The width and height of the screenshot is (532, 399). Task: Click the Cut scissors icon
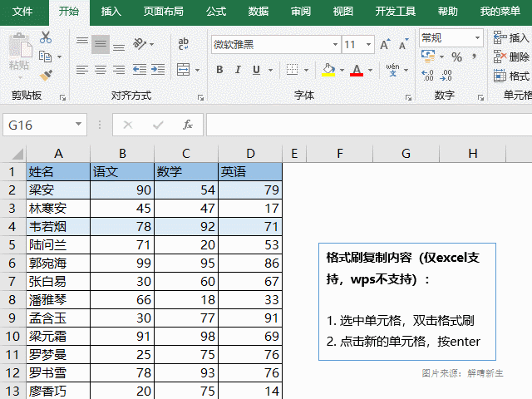tap(46, 37)
